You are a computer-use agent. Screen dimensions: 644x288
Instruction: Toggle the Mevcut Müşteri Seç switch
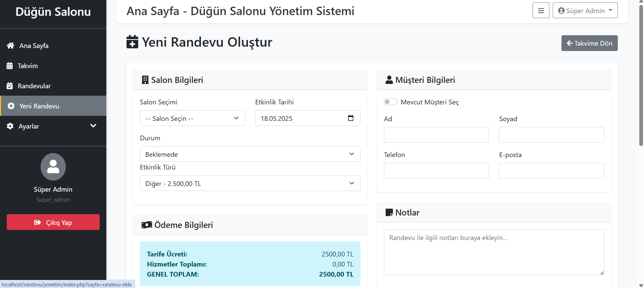click(x=390, y=102)
